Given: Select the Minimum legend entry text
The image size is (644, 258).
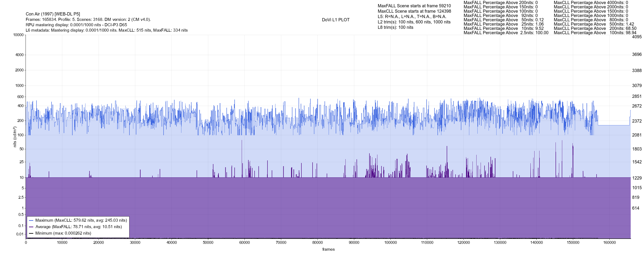Looking at the screenshot, I should click(x=63, y=233).
